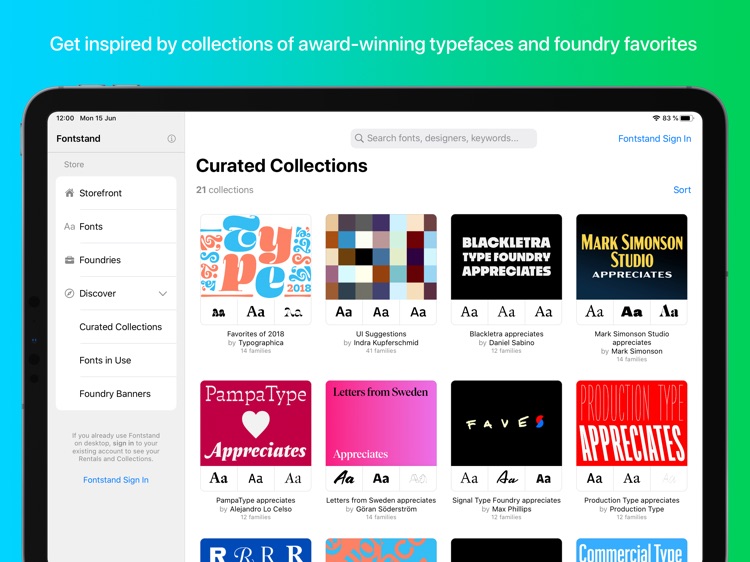Go to Storefront in sidebar

[x=116, y=193]
